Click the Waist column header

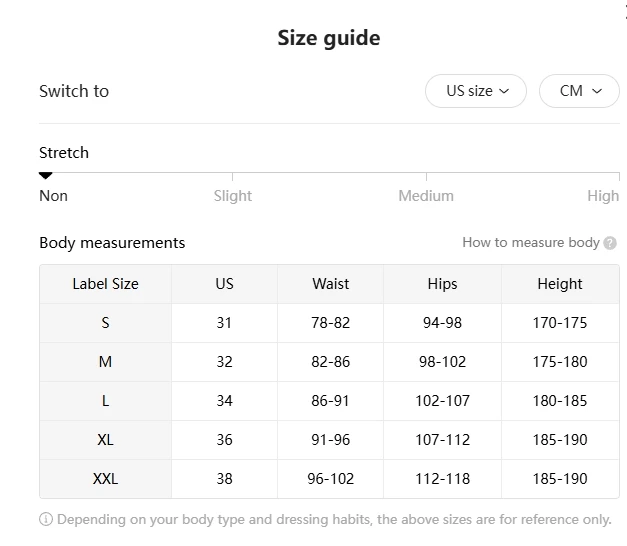(330, 284)
